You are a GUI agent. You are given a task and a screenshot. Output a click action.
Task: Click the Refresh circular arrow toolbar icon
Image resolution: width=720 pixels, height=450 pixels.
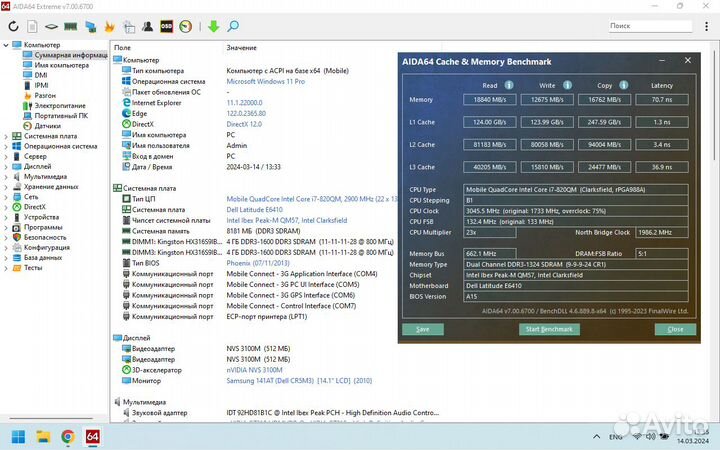point(13,26)
